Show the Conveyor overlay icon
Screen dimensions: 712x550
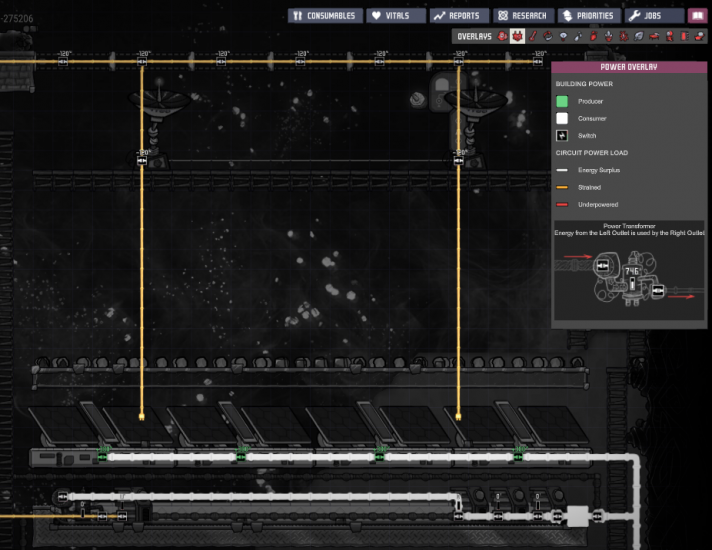pyautogui.click(x=699, y=36)
